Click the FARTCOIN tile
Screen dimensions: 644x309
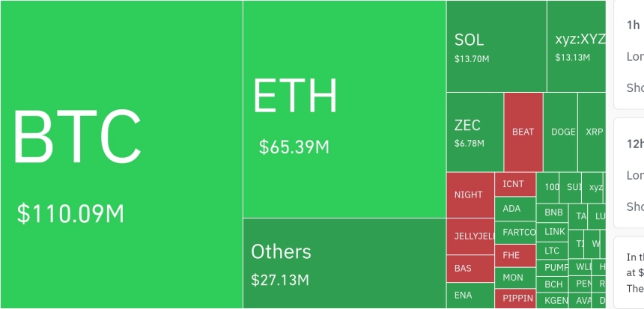[515, 233]
